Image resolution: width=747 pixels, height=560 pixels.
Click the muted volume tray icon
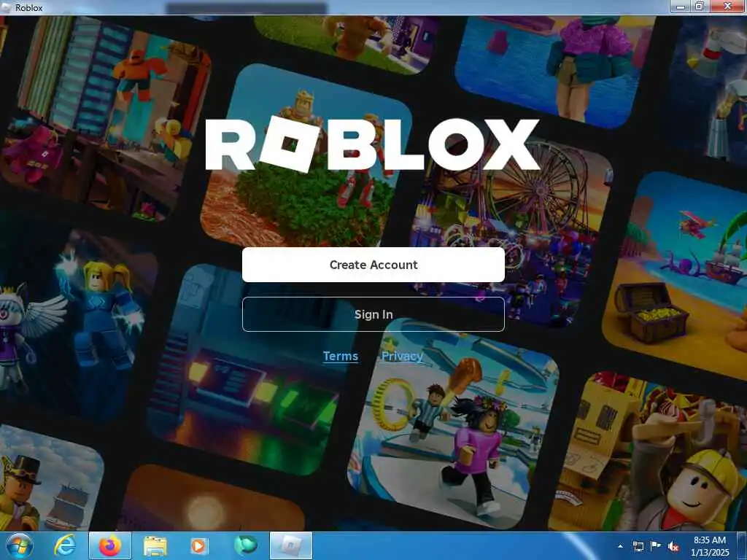673,547
